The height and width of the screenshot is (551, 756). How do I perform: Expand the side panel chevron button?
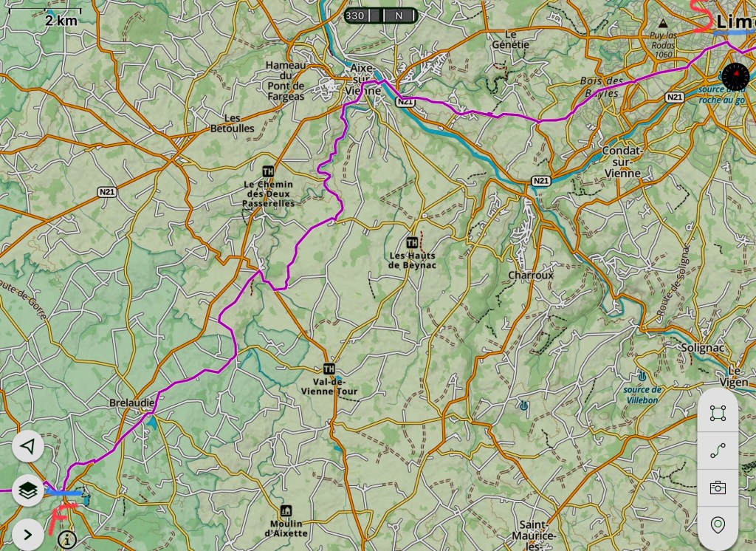click(28, 535)
